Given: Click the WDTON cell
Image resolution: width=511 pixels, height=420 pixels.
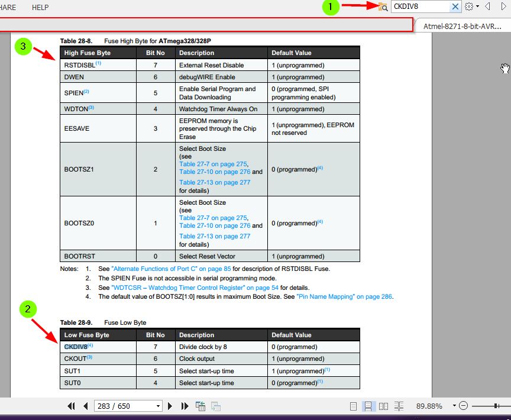Looking at the screenshot, I should (98, 109).
